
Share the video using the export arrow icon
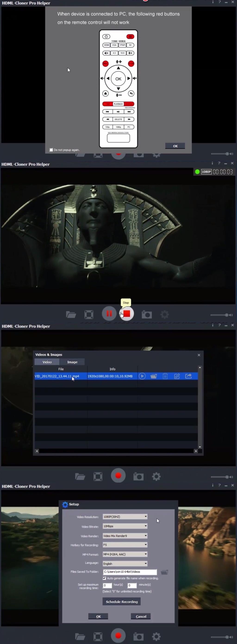(x=188, y=376)
